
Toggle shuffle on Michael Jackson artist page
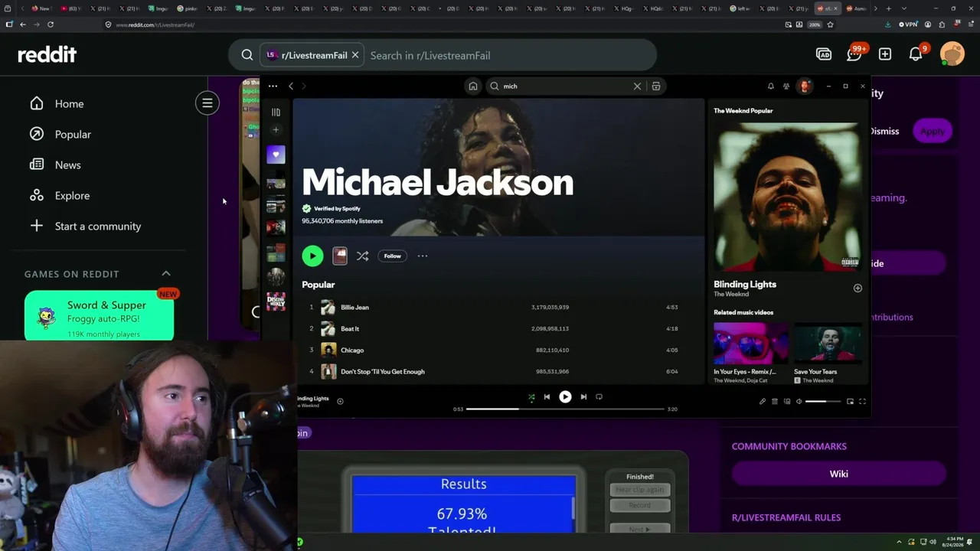point(362,256)
